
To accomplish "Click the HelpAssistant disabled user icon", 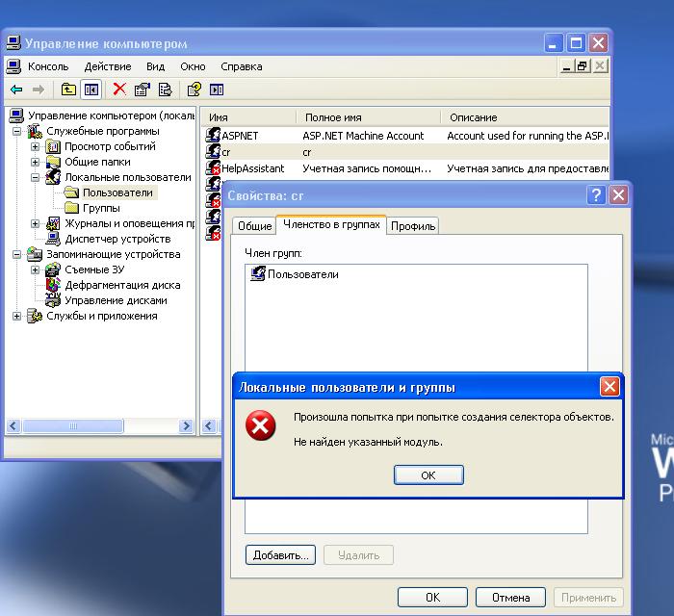I will point(213,168).
